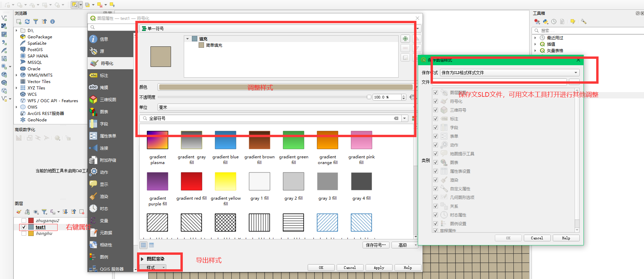Click the GeoPackage icon in browser
Viewport: 644px width, 279px height.
(x=23, y=37)
